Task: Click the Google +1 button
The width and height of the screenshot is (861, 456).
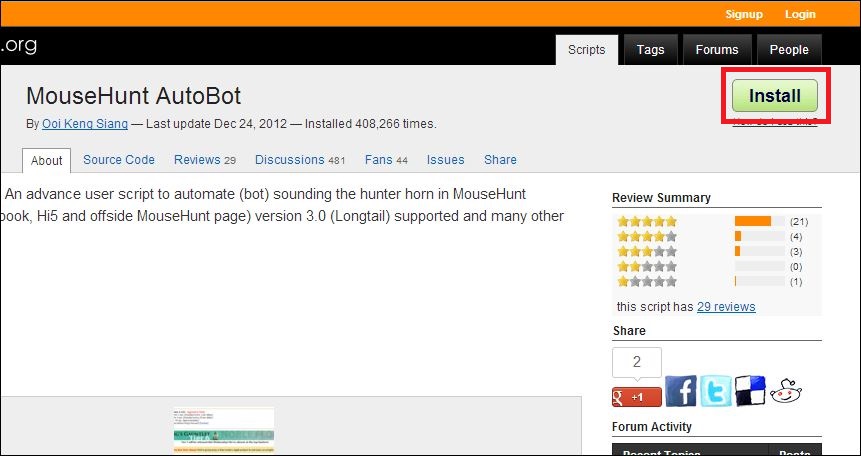Action: tap(637, 397)
